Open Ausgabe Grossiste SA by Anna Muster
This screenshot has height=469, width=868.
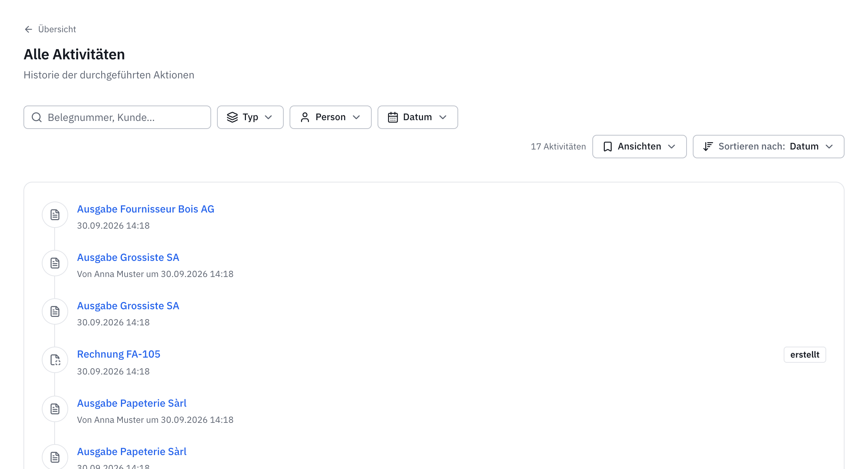[128, 258]
